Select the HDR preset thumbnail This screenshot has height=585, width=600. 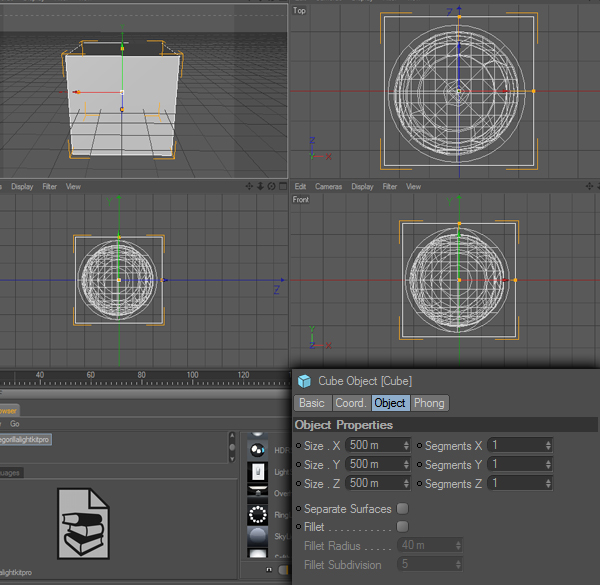coord(258,450)
